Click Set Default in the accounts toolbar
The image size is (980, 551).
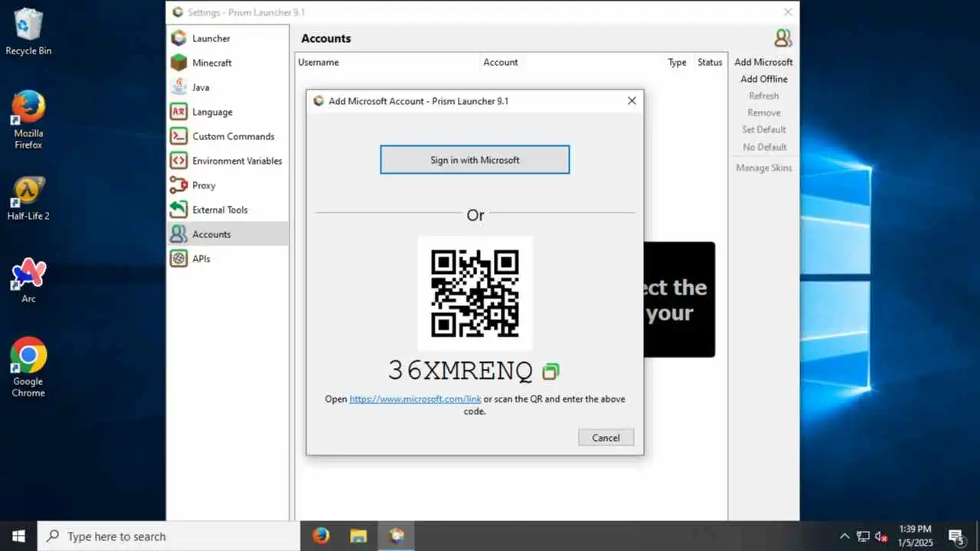(x=763, y=129)
